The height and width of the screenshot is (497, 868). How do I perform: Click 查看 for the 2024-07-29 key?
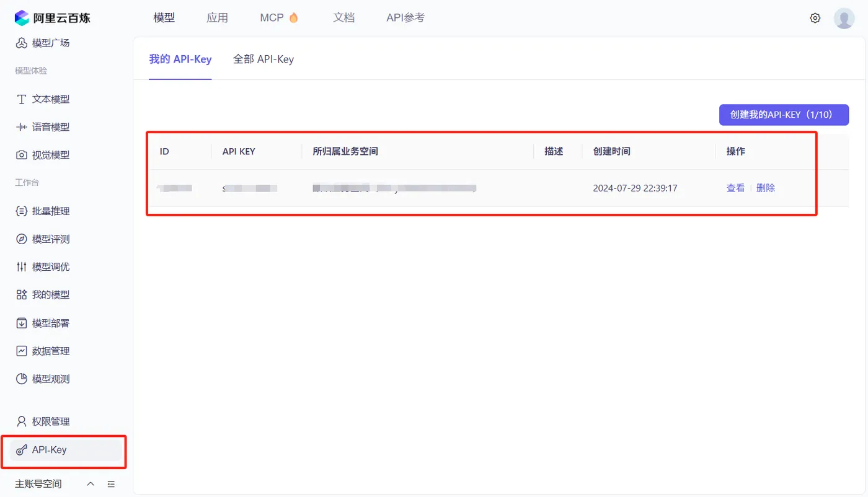coord(735,188)
